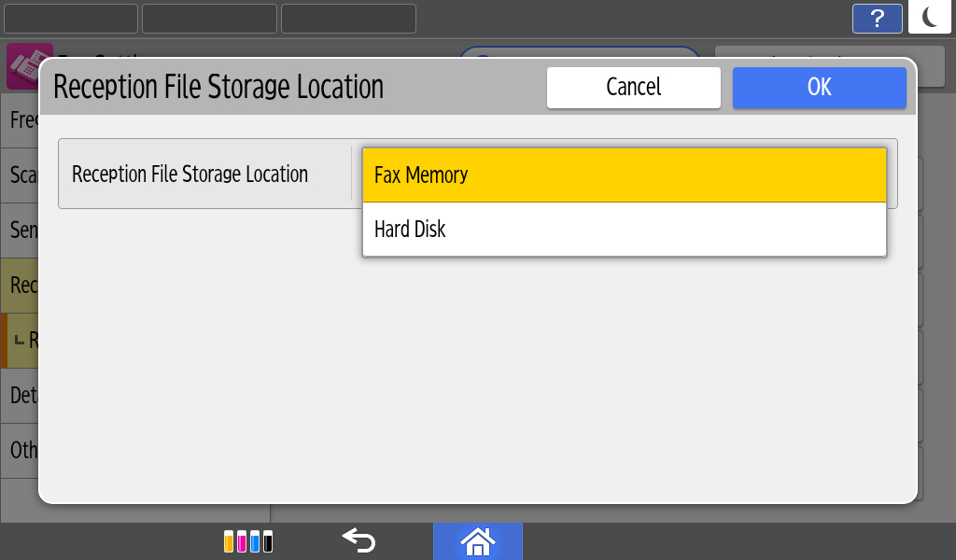Choose Hard Disk from the list
Screen dimensions: 956x560
point(624,230)
